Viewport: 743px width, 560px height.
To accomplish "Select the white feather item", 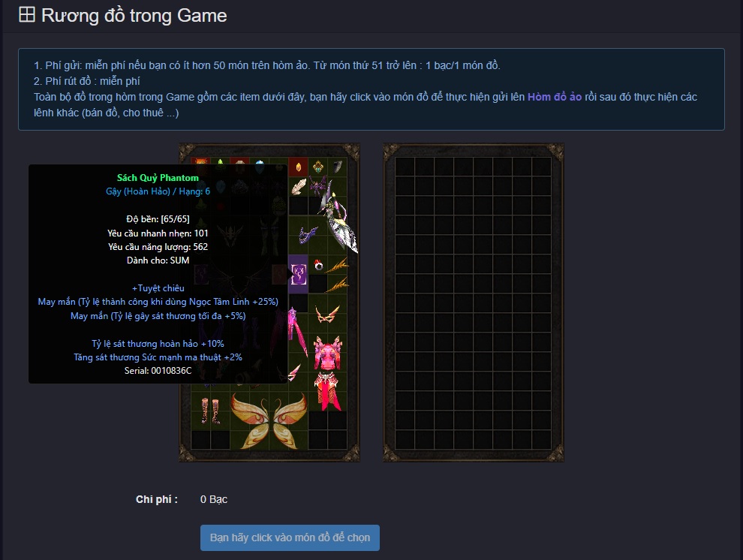I will [299, 187].
